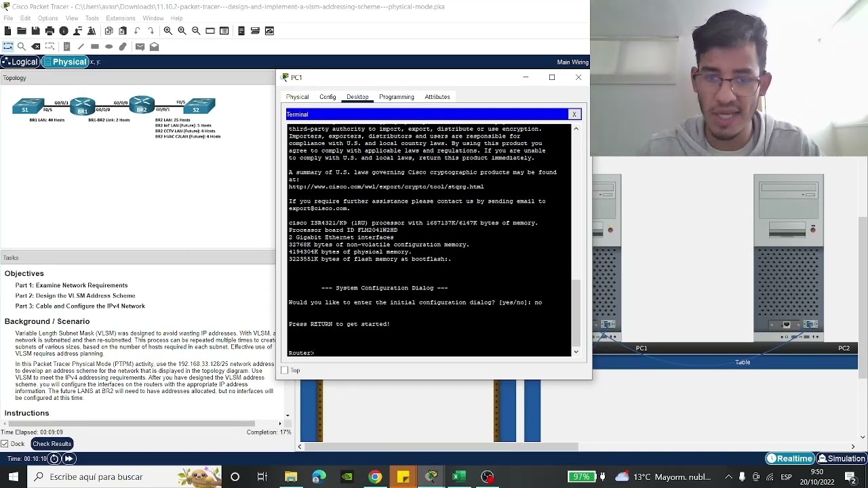Image resolution: width=868 pixels, height=488 pixels.
Task: Click the Paste icon in toolbar
Action: pos(123,30)
